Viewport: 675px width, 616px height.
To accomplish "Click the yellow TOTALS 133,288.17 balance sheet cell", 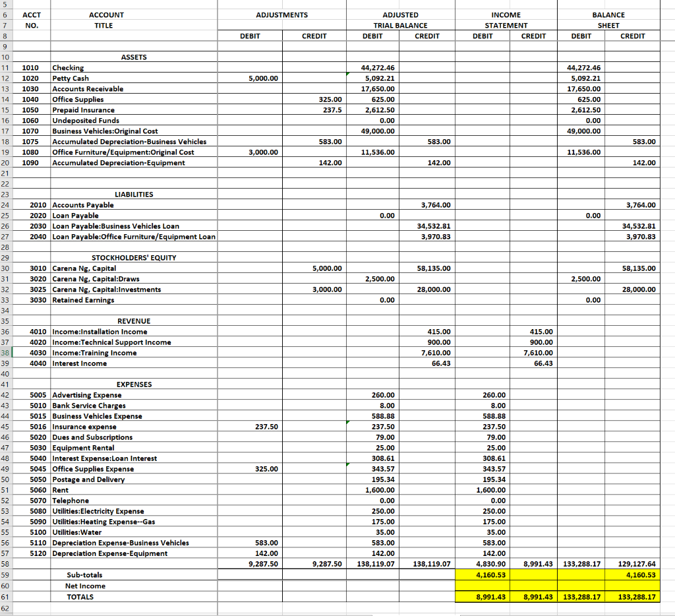I will 581,596.
